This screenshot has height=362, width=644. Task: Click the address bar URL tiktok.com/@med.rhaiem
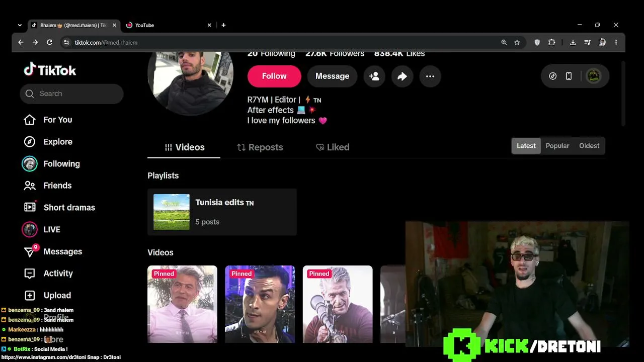106,42
